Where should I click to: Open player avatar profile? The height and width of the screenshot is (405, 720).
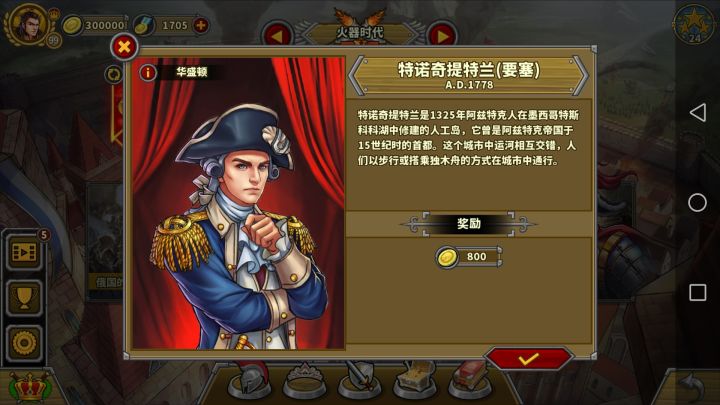(28, 24)
